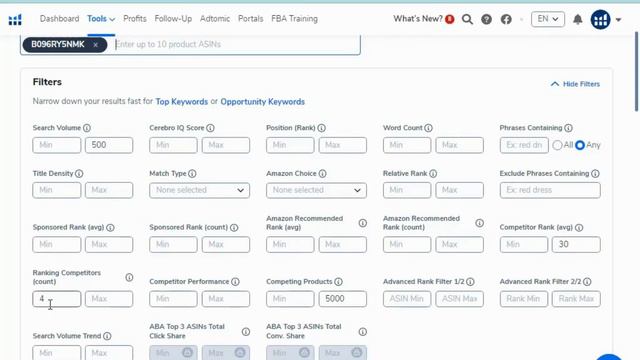Image resolution: width=640 pixels, height=360 pixels.
Task: Show info for Relative Rank
Action: [433, 174]
